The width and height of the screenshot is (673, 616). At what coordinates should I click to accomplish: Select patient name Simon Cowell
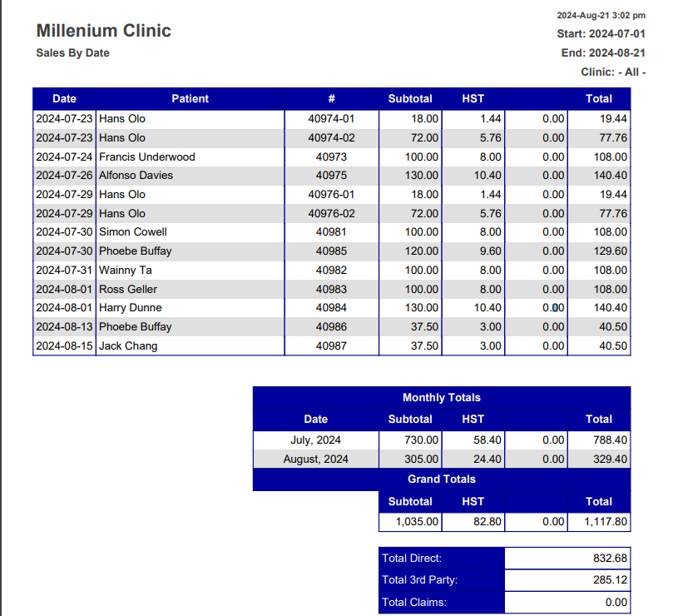132,232
